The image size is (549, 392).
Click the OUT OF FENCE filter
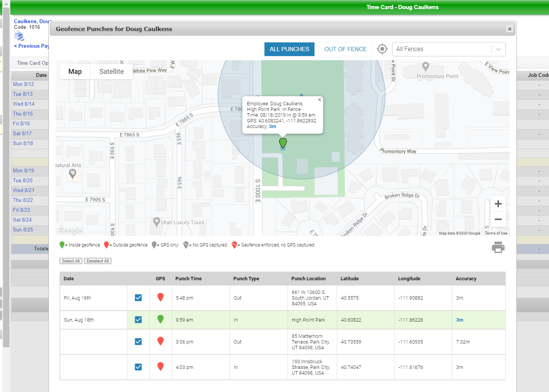345,49
